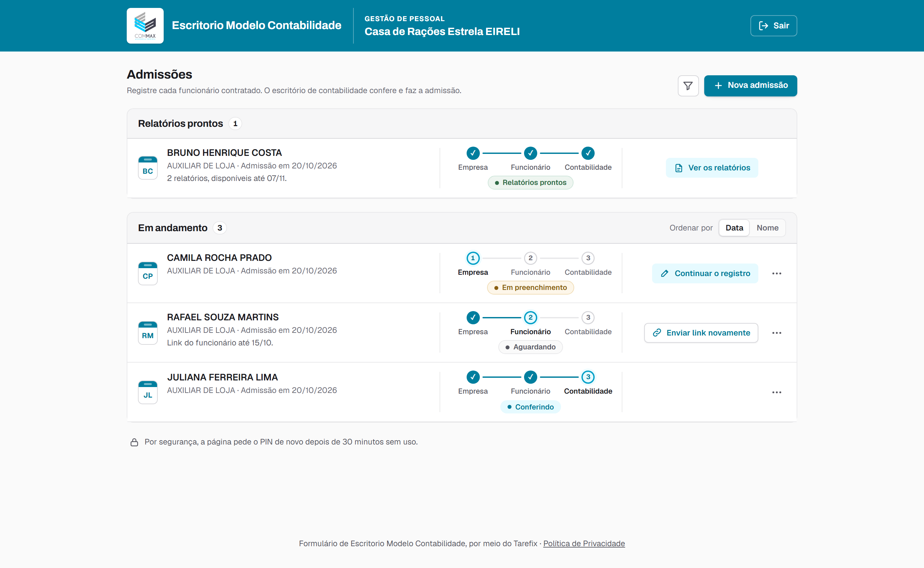Continue Camila's registration with Continuar o registro
This screenshot has height=568, width=924.
point(705,273)
